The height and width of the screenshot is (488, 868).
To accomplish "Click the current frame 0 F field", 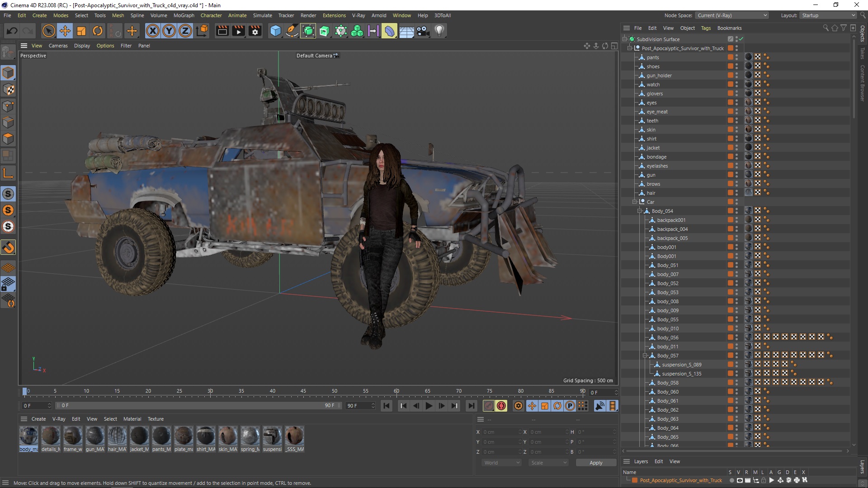I will [x=36, y=406].
